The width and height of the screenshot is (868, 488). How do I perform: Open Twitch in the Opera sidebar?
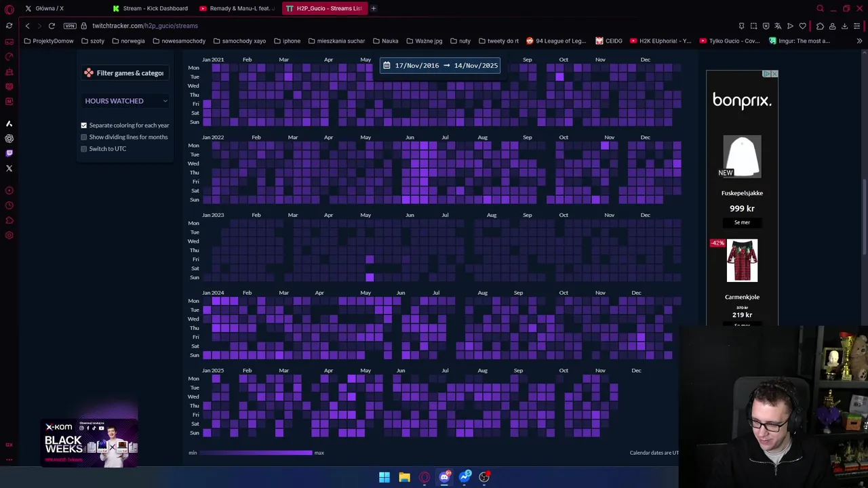[9, 153]
